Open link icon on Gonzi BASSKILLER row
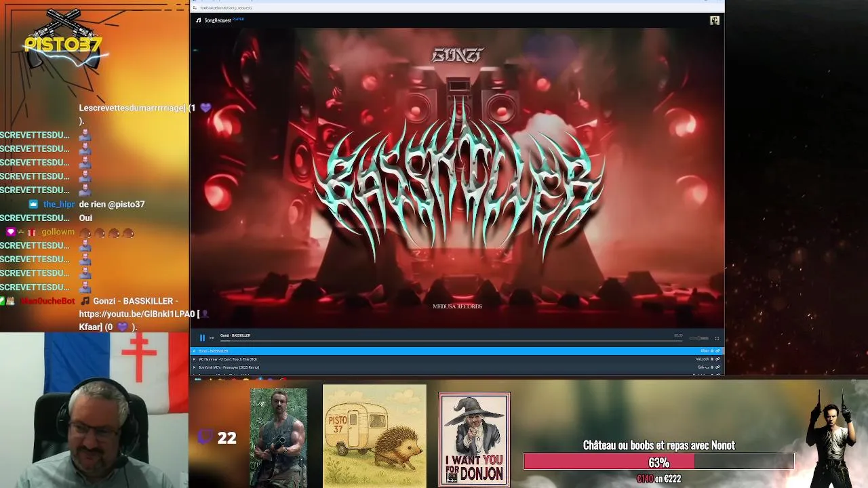The height and width of the screenshot is (488, 868). tap(717, 351)
